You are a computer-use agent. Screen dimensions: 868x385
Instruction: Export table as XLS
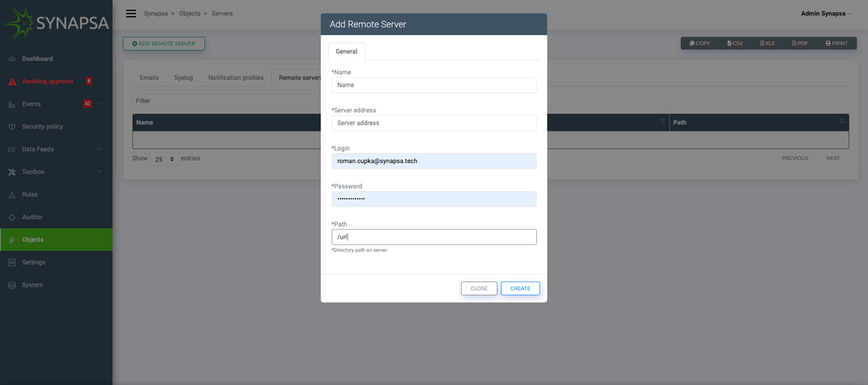[767, 43]
